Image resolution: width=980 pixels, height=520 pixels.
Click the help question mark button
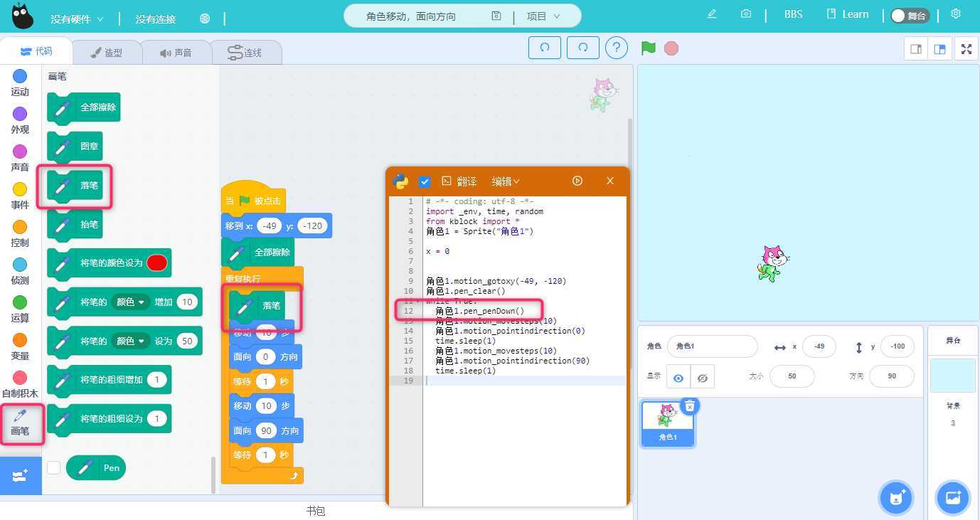click(617, 48)
